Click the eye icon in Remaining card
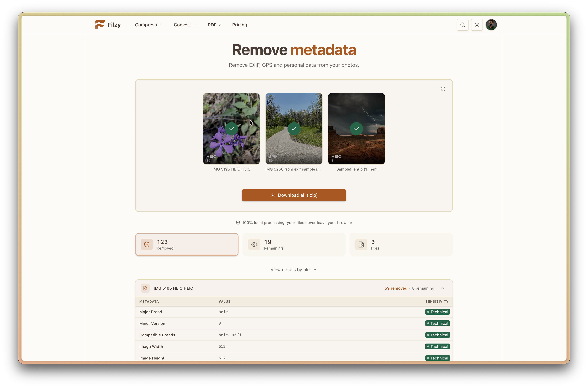Image resolution: width=588 pixels, height=388 pixels. click(254, 244)
